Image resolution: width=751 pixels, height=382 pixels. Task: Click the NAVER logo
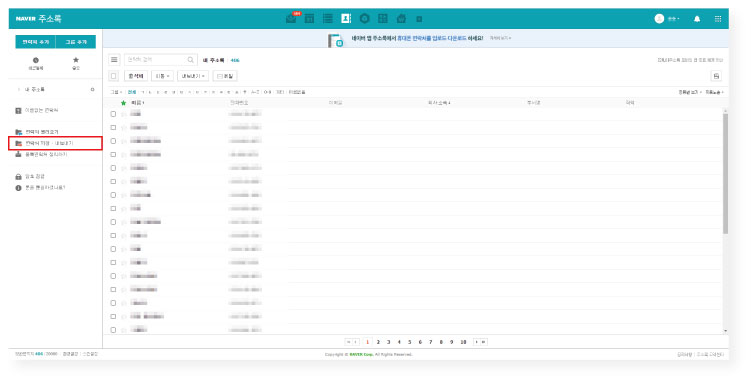click(25, 19)
